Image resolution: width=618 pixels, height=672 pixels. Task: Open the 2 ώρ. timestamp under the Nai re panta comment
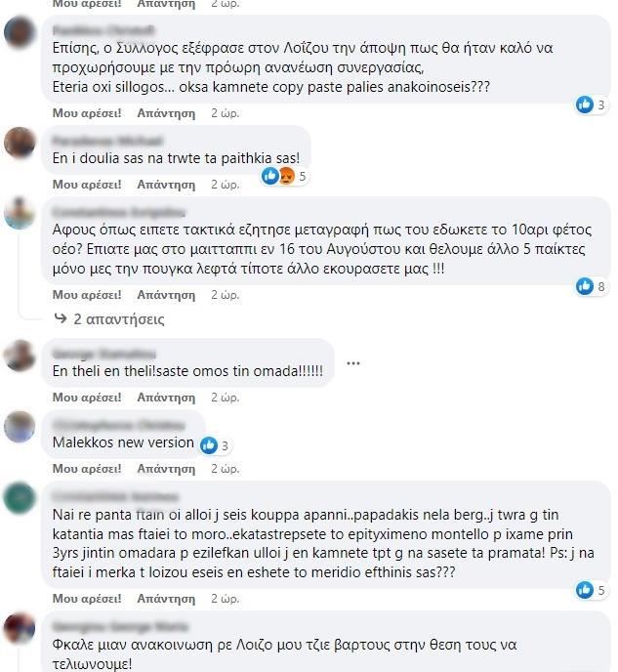[x=225, y=599]
